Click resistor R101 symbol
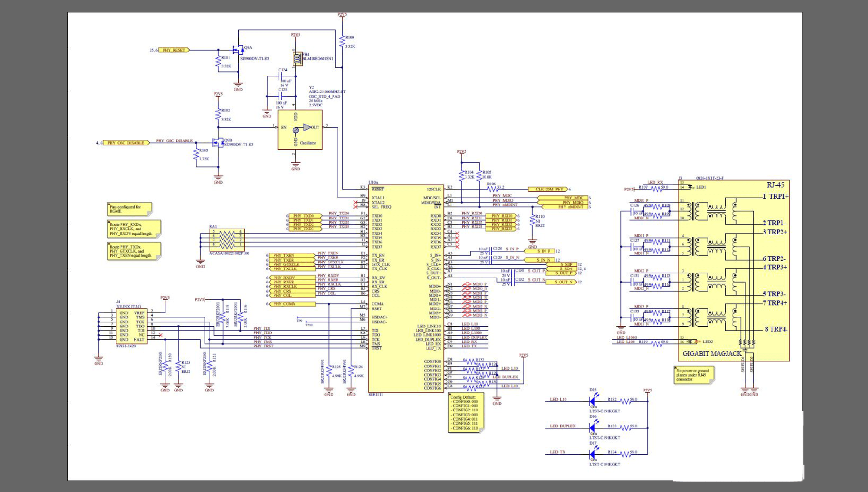 tap(218, 62)
